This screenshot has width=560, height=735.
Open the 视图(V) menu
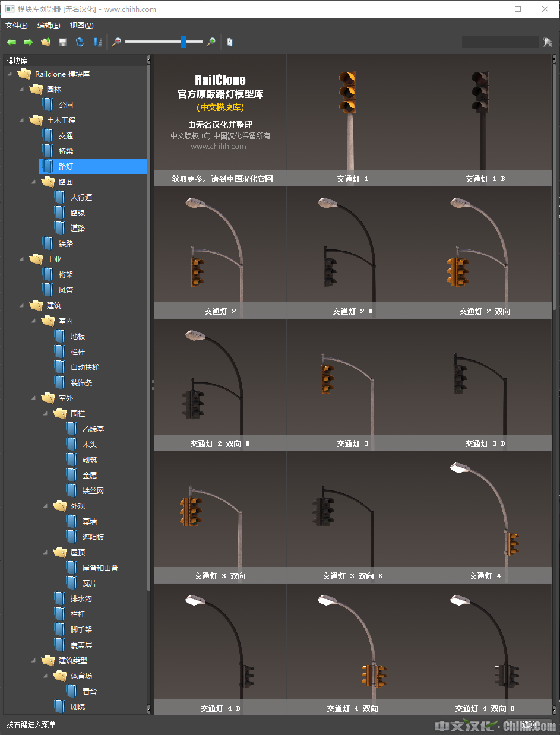pyautogui.click(x=81, y=26)
